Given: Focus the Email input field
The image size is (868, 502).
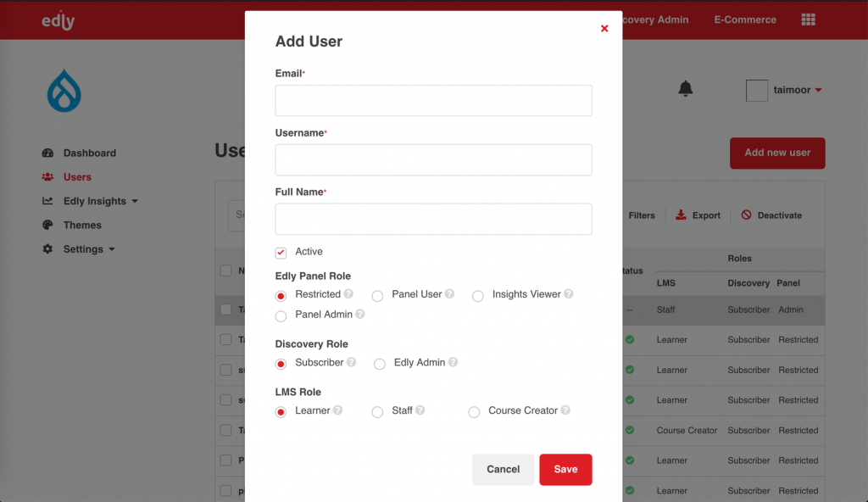Looking at the screenshot, I should pyautogui.click(x=433, y=100).
